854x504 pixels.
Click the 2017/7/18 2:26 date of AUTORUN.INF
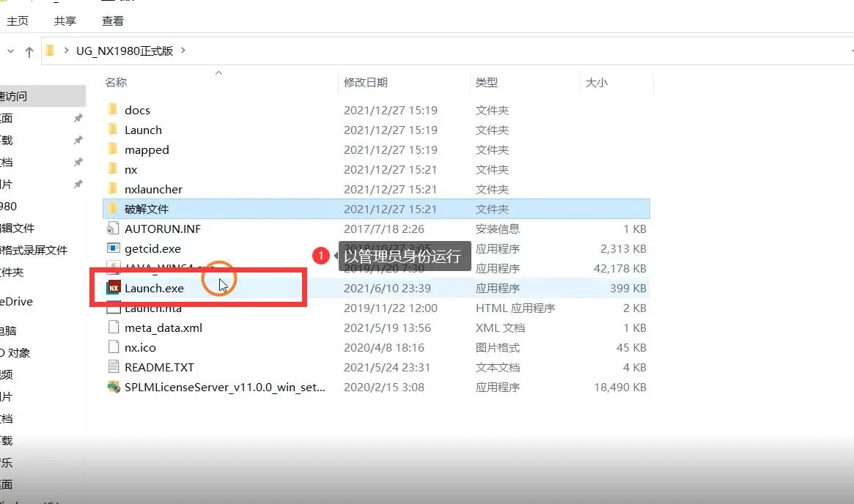(x=384, y=229)
